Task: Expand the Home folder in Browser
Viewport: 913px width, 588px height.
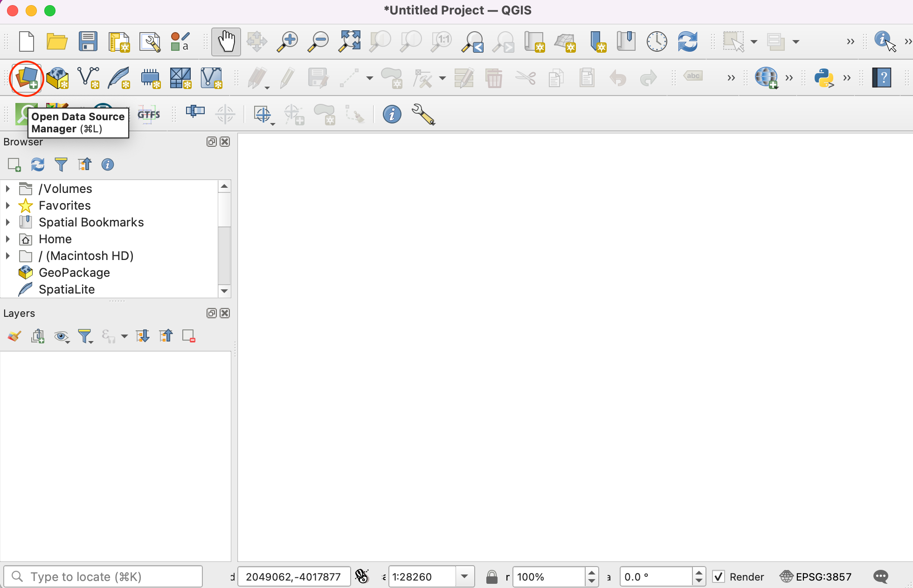Action: pyautogui.click(x=8, y=239)
